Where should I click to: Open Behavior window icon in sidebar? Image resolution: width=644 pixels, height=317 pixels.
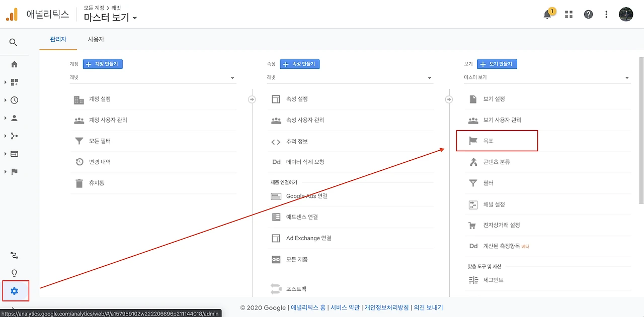14,154
